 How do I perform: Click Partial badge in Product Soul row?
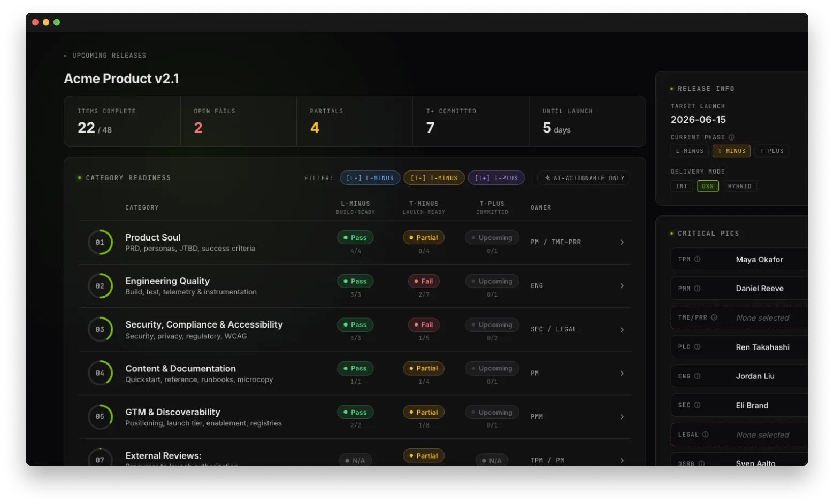click(424, 238)
